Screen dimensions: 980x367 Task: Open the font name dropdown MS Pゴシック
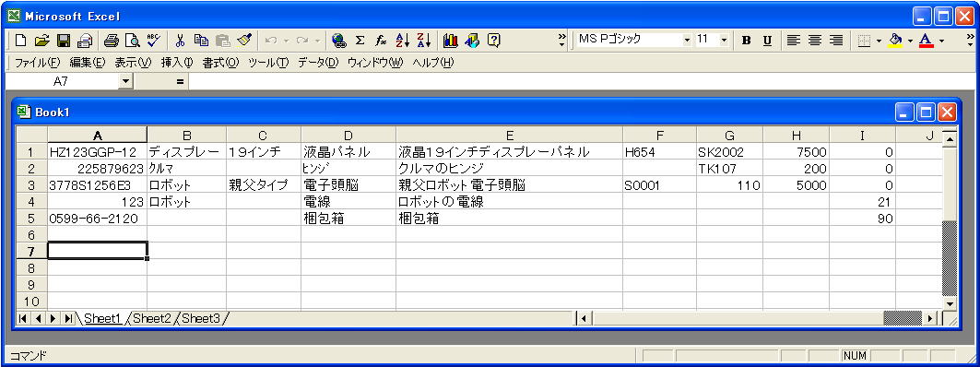tap(688, 40)
